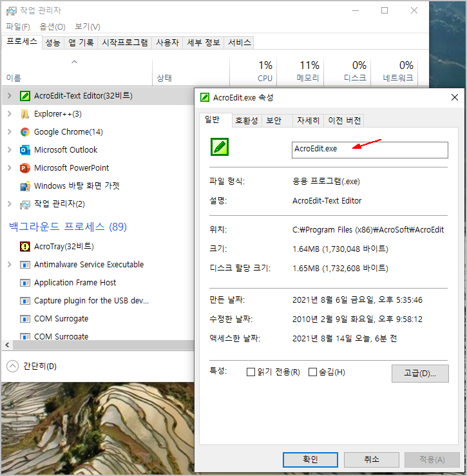This screenshot has height=476, width=467.
Task: Click the Windows 바탕 화면 가젯 icon
Action: 25,186
